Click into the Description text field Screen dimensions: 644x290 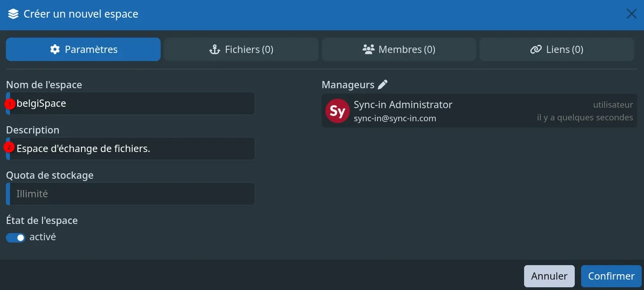[x=130, y=148]
